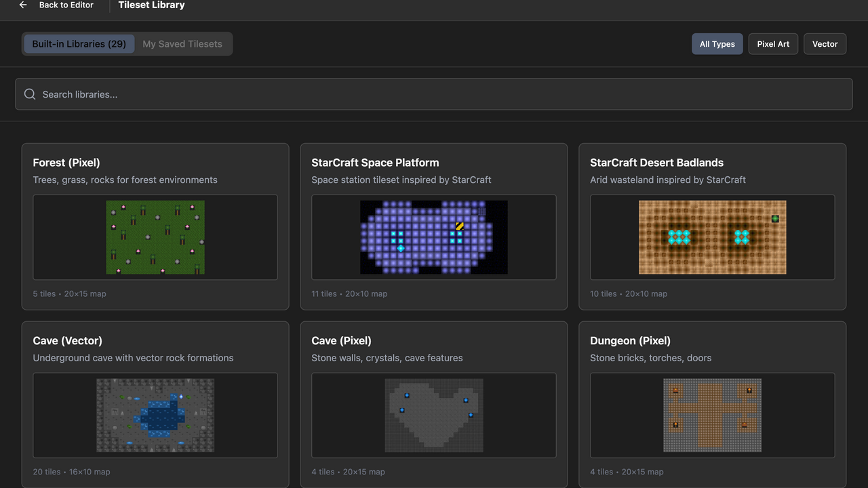This screenshot has width=868, height=488.
Task: Click the Cave (Vector) title
Action: click(x=67, y=341)
